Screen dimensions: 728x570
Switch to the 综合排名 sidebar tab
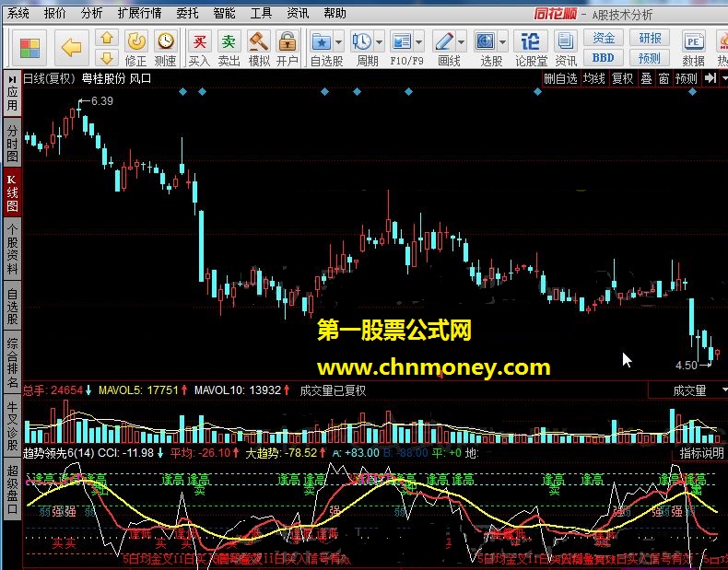click(12, 363)
